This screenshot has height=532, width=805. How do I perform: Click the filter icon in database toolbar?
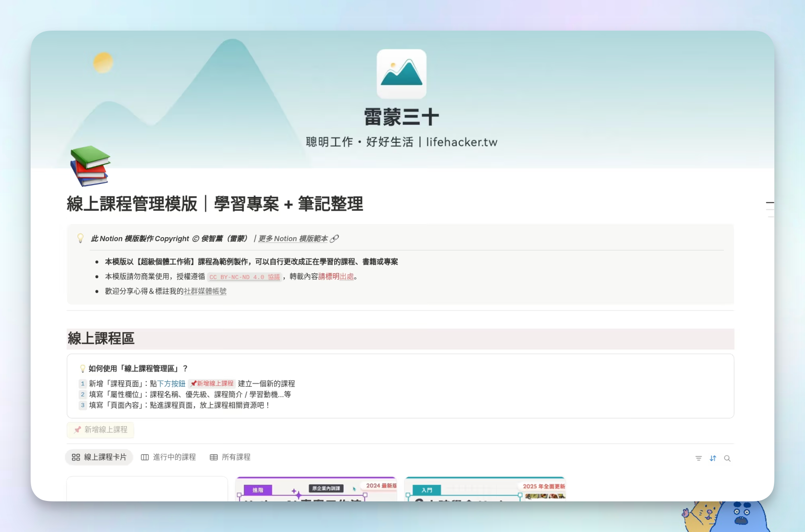pyautogui.click(x=698, y=458)
